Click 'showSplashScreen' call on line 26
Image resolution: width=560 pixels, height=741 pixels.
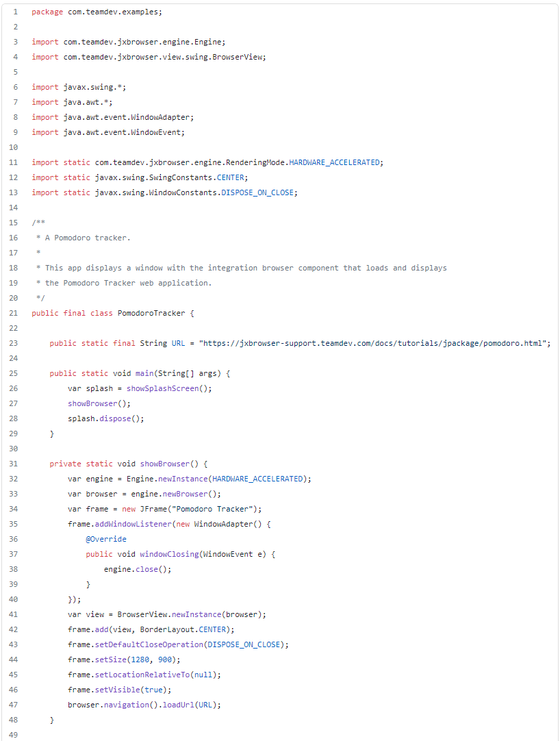tap(162, 389)
